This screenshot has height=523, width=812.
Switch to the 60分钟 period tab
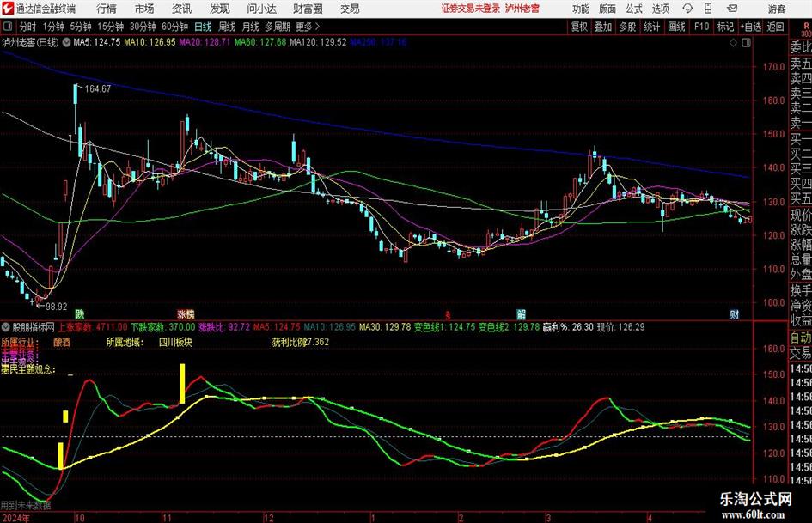(174, 27)
